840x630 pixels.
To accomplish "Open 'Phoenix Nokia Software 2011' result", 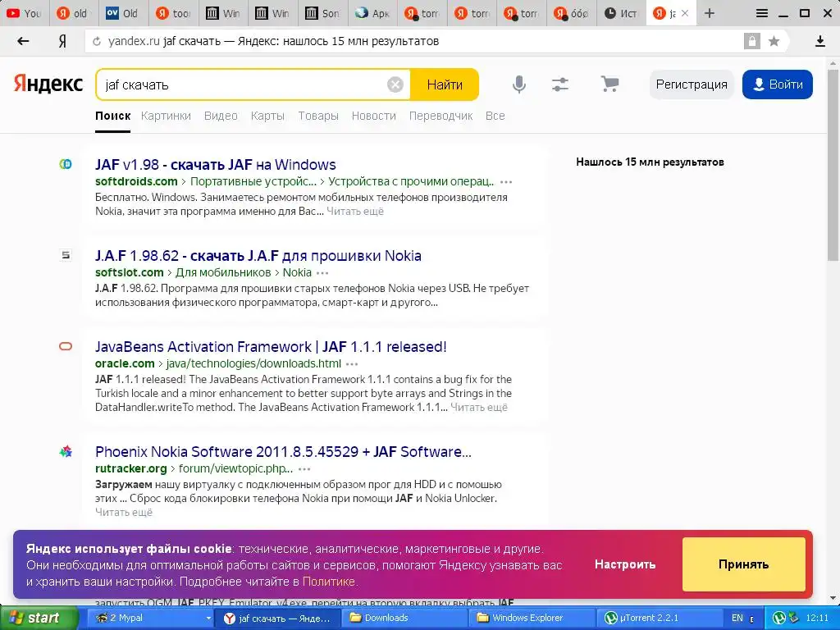I will pos(283,452).
